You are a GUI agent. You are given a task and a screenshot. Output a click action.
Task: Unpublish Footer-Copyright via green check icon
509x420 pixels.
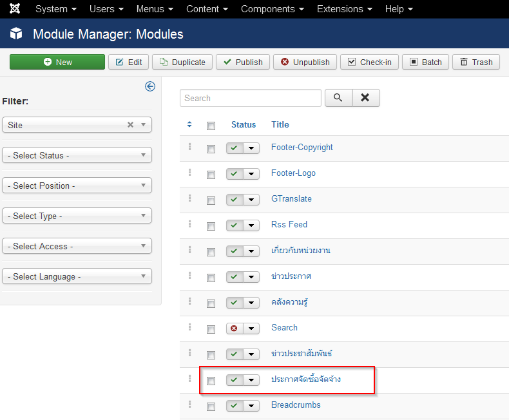(x=235, y=148)
